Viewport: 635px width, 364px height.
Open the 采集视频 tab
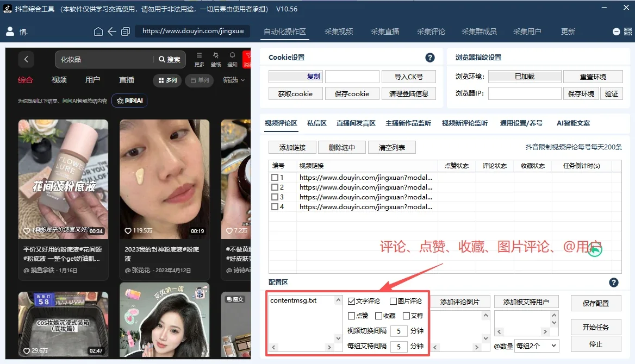point(339,32)
